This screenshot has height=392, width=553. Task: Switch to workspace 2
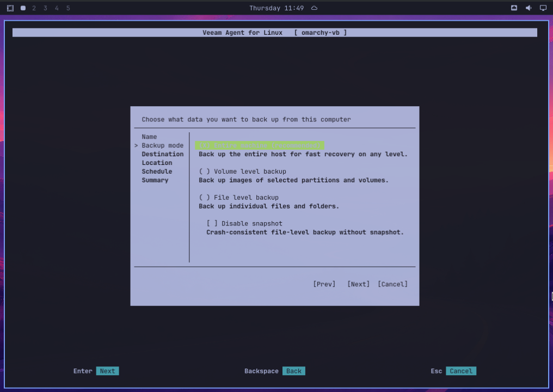[34, 8]
